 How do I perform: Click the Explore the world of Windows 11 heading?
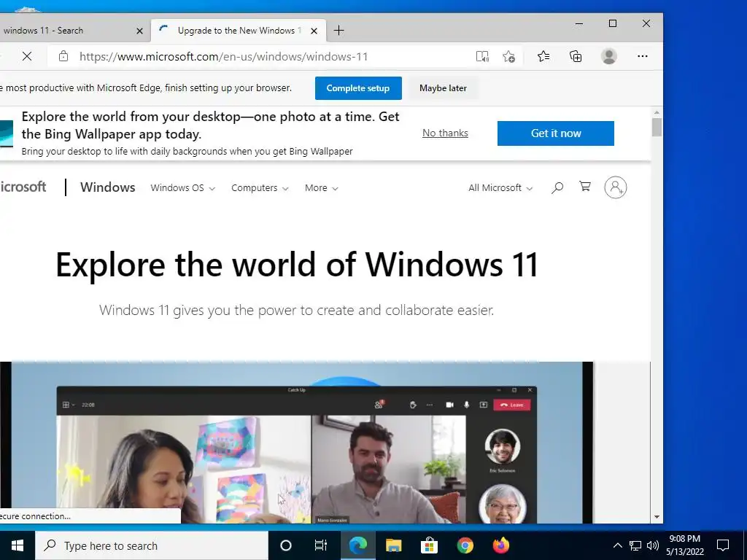[298, 265]
